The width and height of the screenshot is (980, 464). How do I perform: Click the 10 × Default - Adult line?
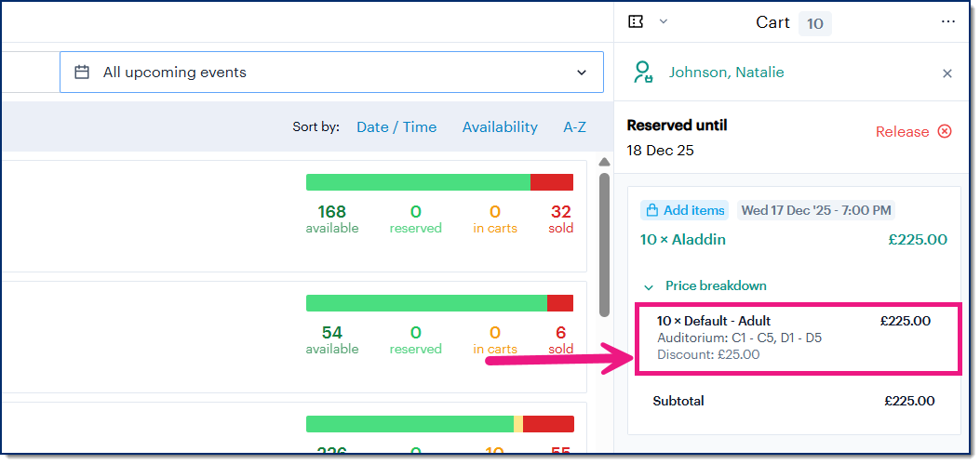[714, 322]
